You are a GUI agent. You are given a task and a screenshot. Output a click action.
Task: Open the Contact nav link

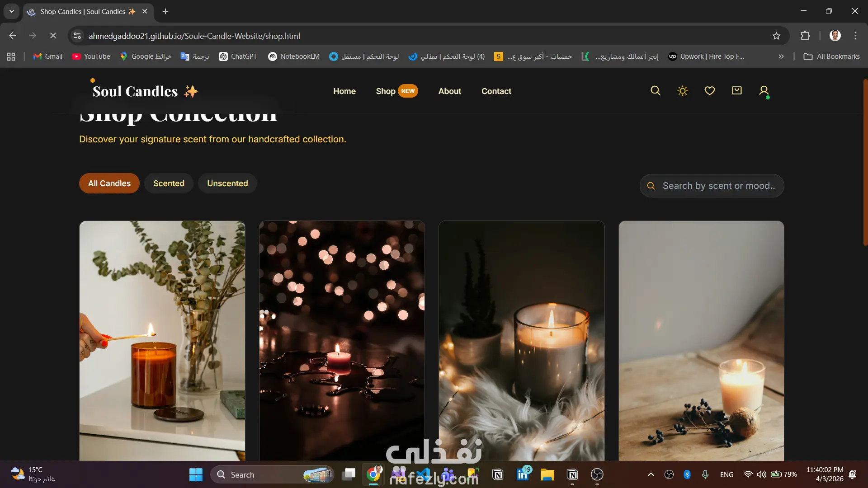(x=496, y=91)
